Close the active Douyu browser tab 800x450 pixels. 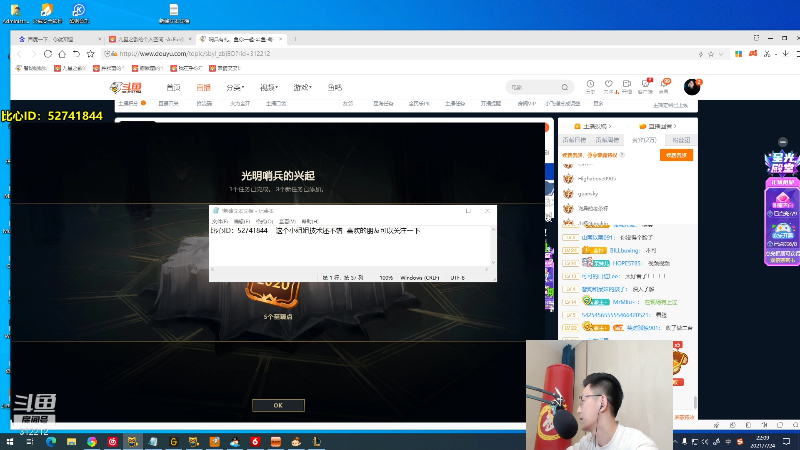(280, 39)
